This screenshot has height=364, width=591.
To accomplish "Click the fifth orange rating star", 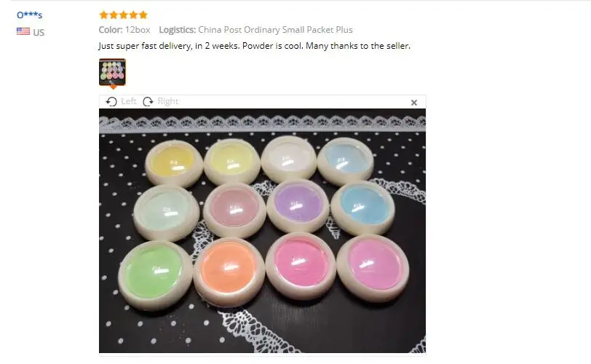I will point(143,15).
